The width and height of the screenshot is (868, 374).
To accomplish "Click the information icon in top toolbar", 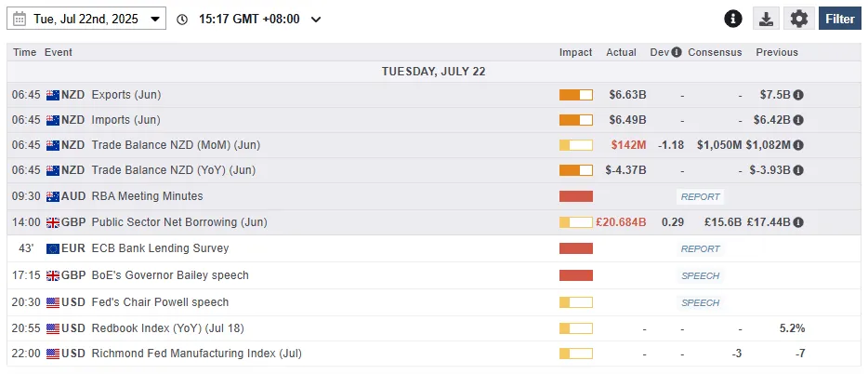I will point(733,19).
